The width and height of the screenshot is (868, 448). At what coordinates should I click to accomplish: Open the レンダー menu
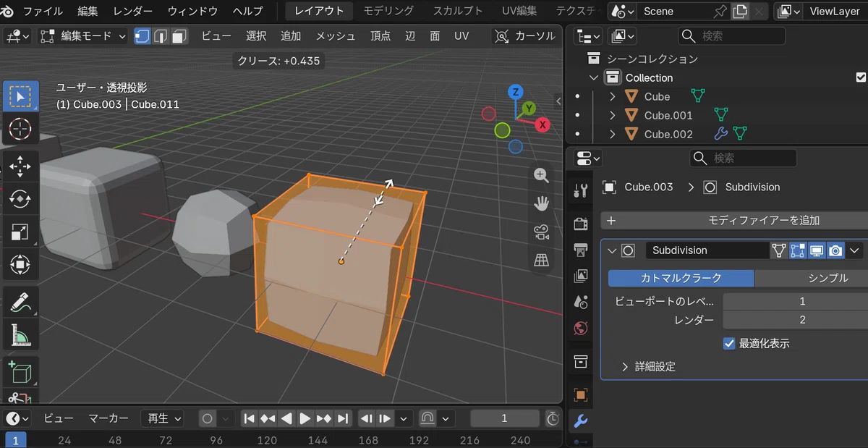click(133, 11)
